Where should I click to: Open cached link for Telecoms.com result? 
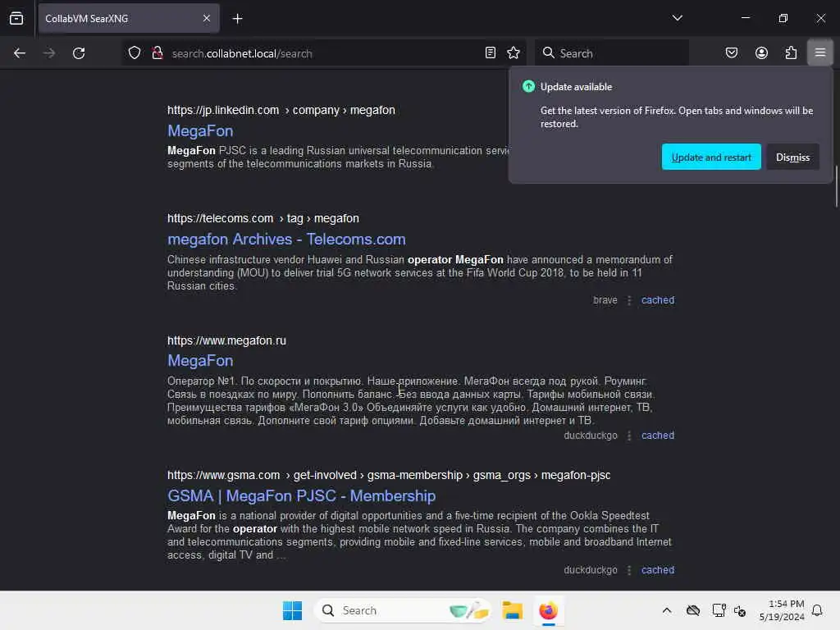pyautogui.click(x=658, y=300)
